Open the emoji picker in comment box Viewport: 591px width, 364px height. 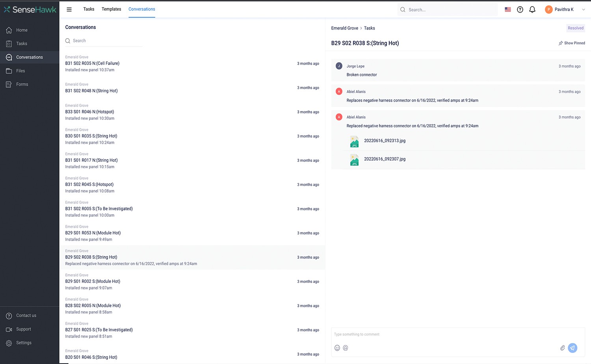(337, 348)
